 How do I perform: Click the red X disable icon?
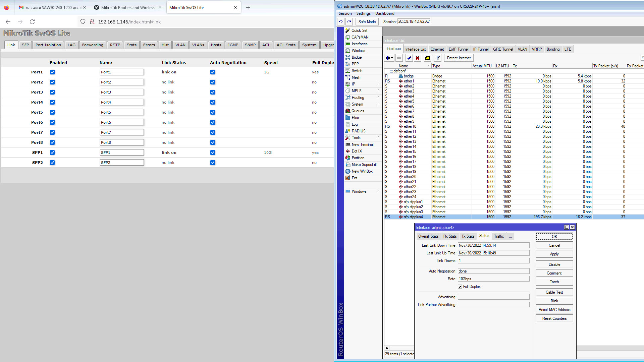tap(417, 58)
